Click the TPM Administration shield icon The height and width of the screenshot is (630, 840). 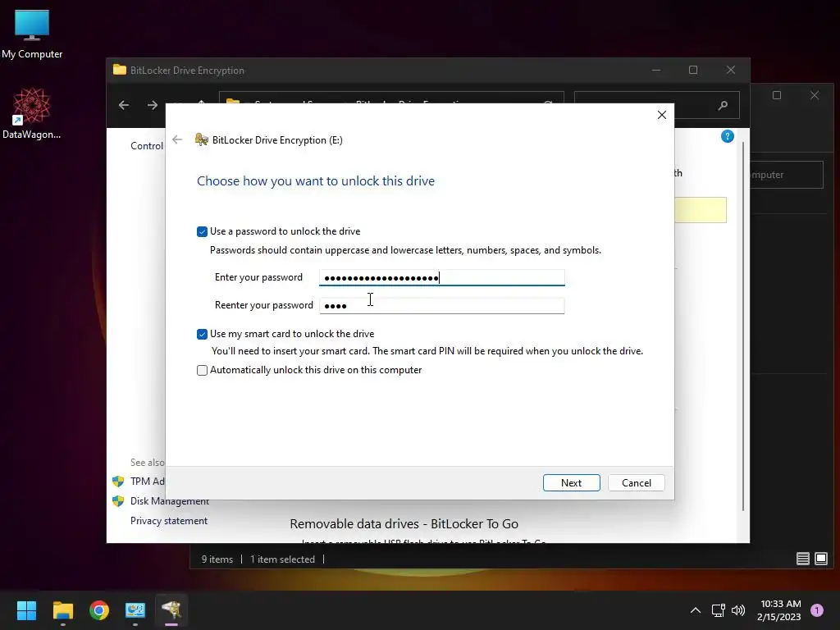(x=118, y=481)
